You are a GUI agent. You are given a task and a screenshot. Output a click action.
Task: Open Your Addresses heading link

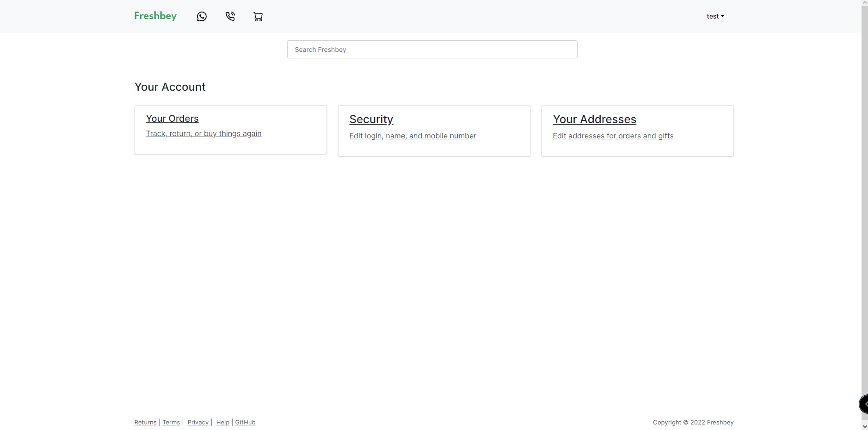[594, 119]
